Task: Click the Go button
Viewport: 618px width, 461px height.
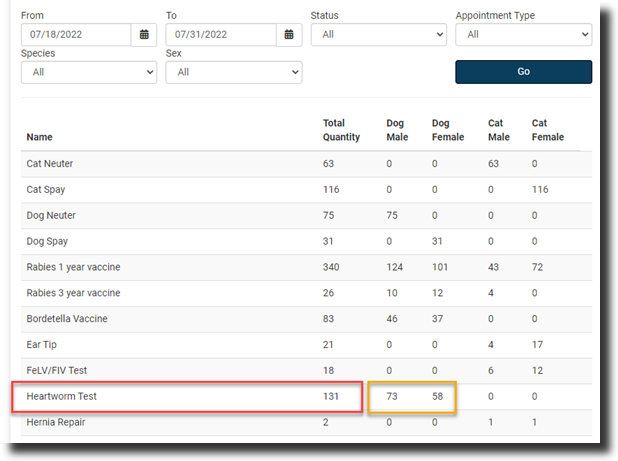Action: point(523,72)
